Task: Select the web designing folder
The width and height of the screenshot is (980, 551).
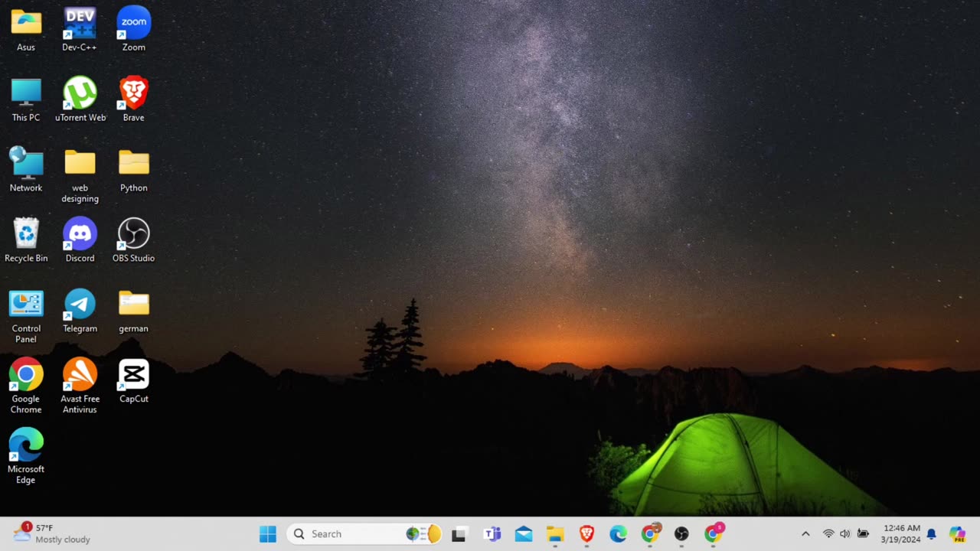Action: click(x=80, y=176)
